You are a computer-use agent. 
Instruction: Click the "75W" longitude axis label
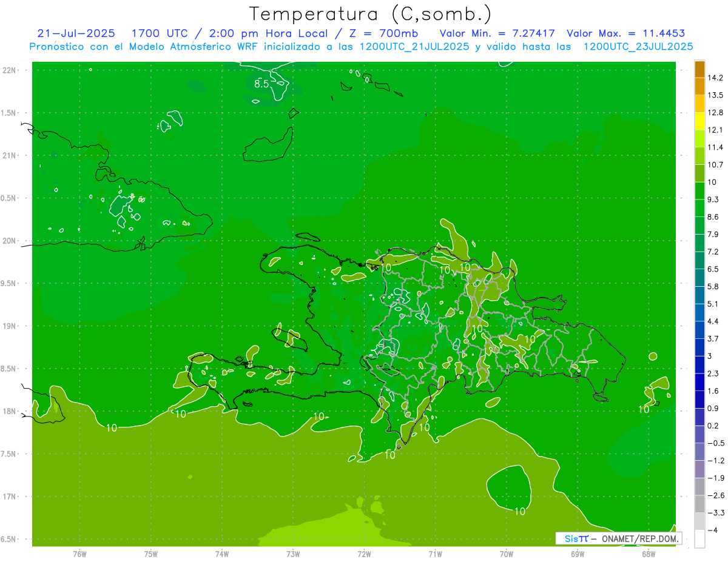(150, 554)
